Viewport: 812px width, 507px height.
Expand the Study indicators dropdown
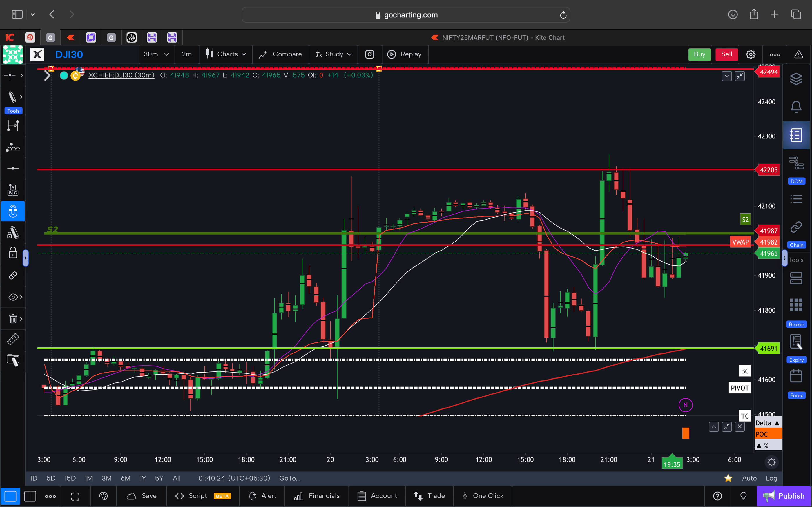click(x=333, y=54)
